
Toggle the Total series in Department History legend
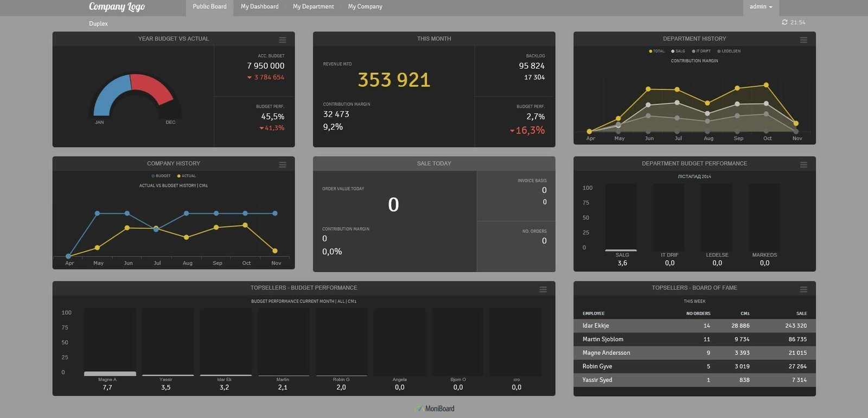pyautogui.click(x=656, y=51)
